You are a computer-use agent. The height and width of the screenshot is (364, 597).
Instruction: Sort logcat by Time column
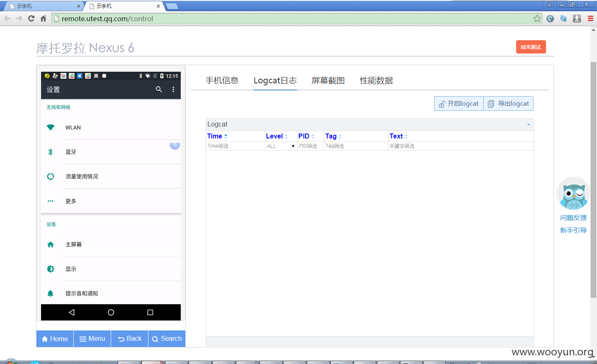pyautogui.click(x=217, y=136)
